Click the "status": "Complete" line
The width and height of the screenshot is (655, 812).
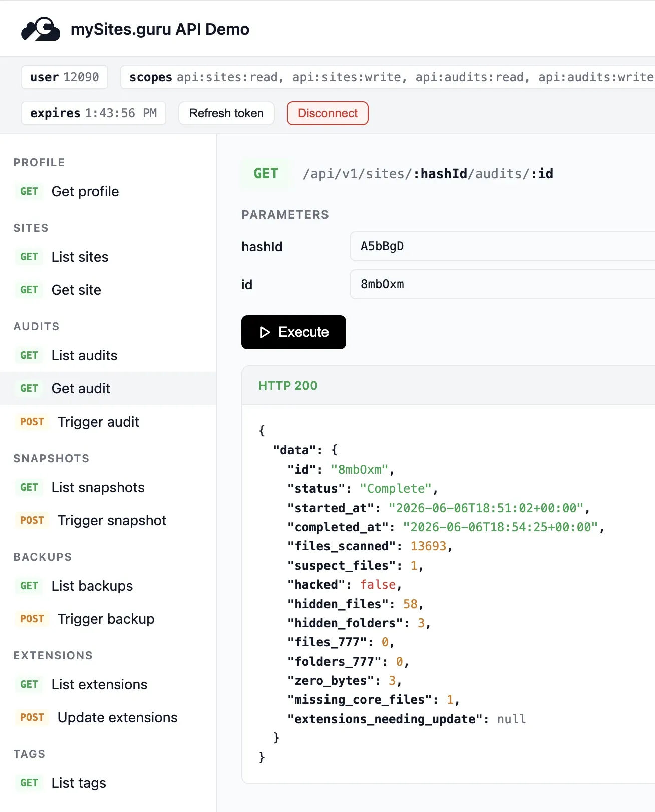pos(363,489)
